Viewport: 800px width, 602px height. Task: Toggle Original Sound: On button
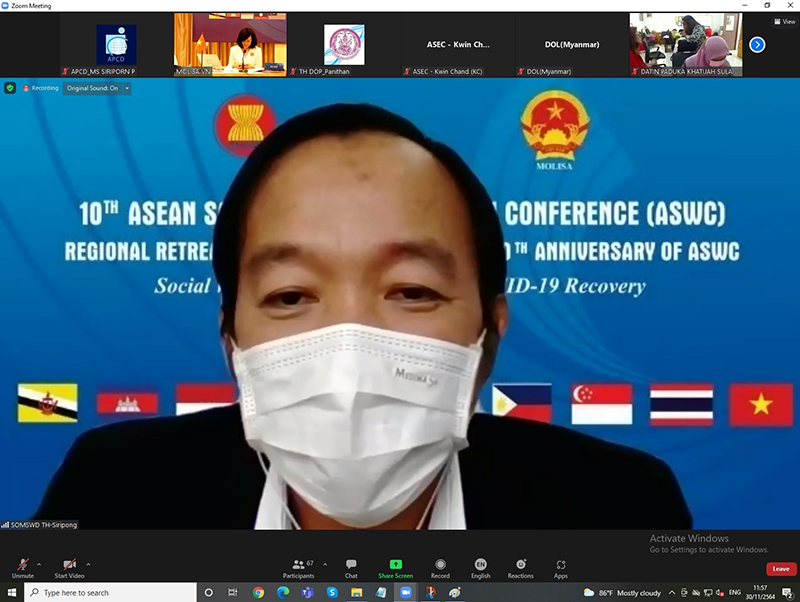pyautogui.click(x=92, y=88)
